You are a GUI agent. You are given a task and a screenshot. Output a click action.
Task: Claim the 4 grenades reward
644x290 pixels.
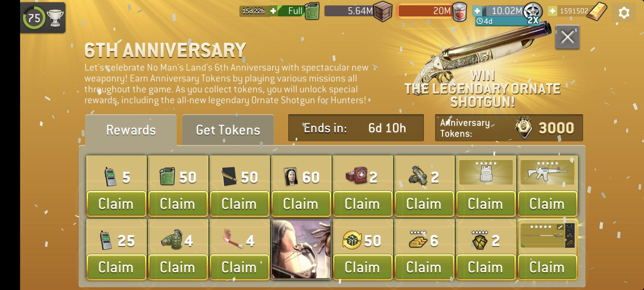coord(178,267)
